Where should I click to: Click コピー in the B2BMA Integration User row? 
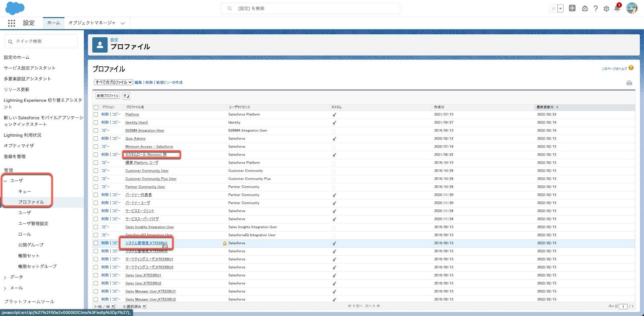(105, 131)
